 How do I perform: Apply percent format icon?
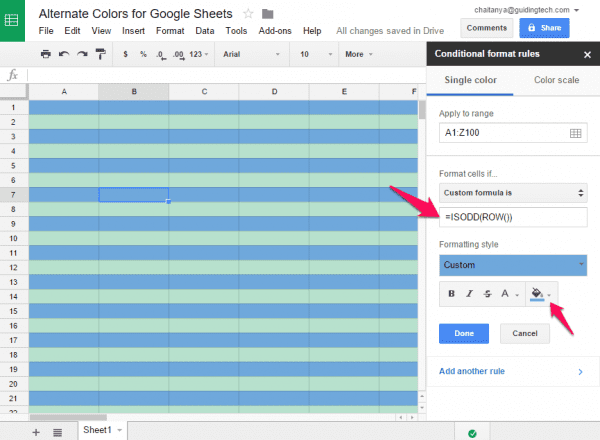point(143,54)
